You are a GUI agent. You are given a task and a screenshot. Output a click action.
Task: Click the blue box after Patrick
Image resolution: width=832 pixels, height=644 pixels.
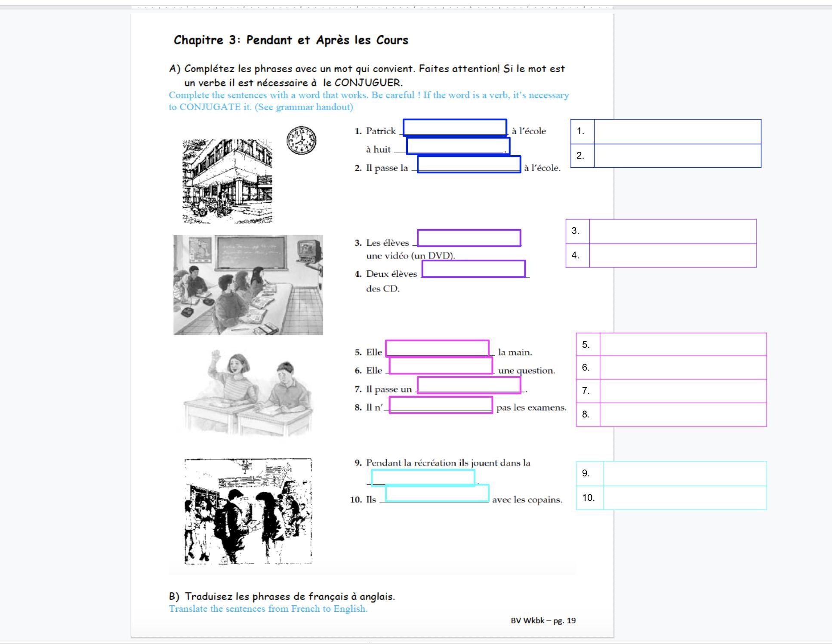pos(455,128)
